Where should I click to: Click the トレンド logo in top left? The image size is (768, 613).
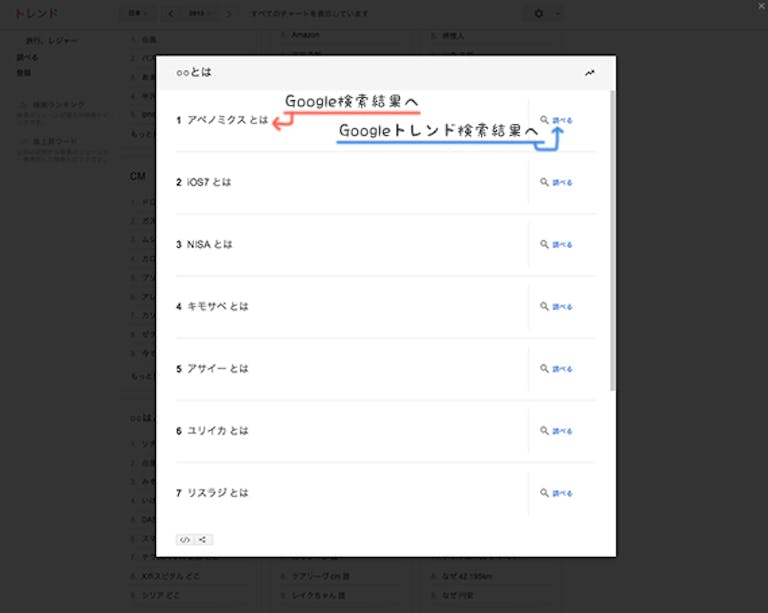(x=36, y=14)
